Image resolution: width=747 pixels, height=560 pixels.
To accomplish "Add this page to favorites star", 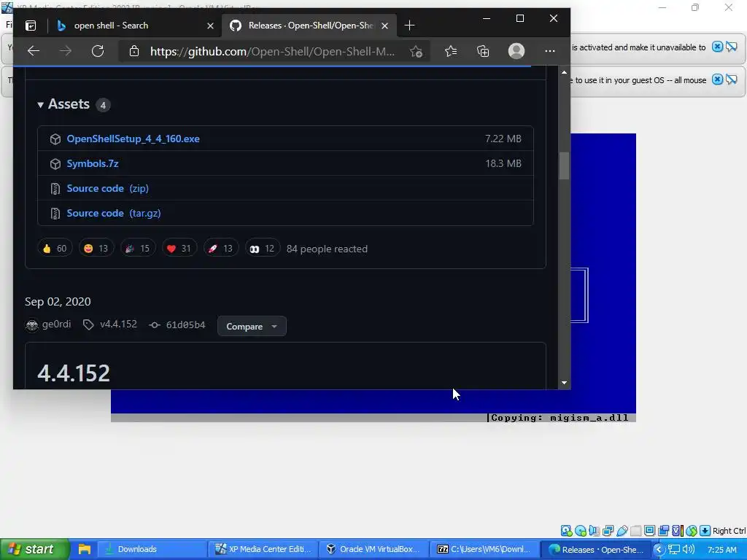I will [x=416, y=52].
